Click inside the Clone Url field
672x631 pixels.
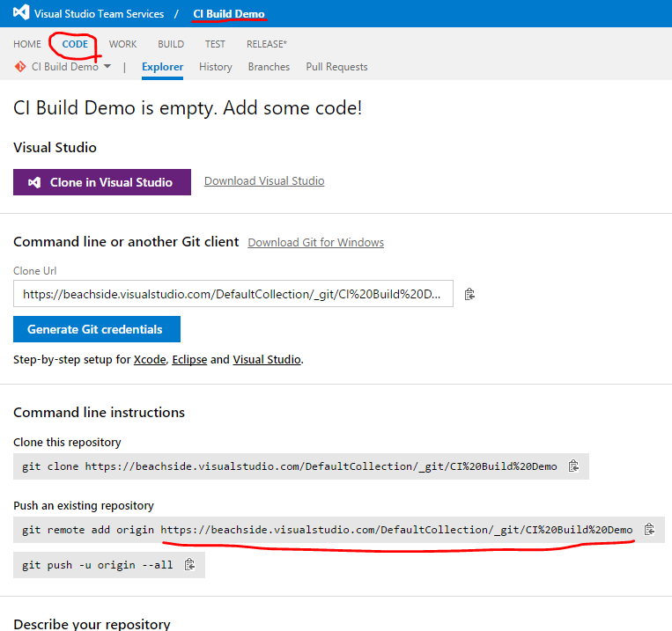pos(233,294)
